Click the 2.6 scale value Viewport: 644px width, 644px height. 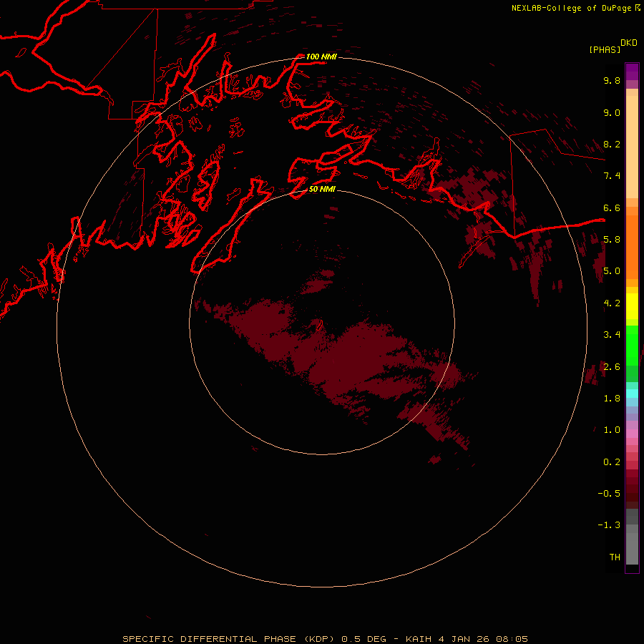[x=612, y=367]
